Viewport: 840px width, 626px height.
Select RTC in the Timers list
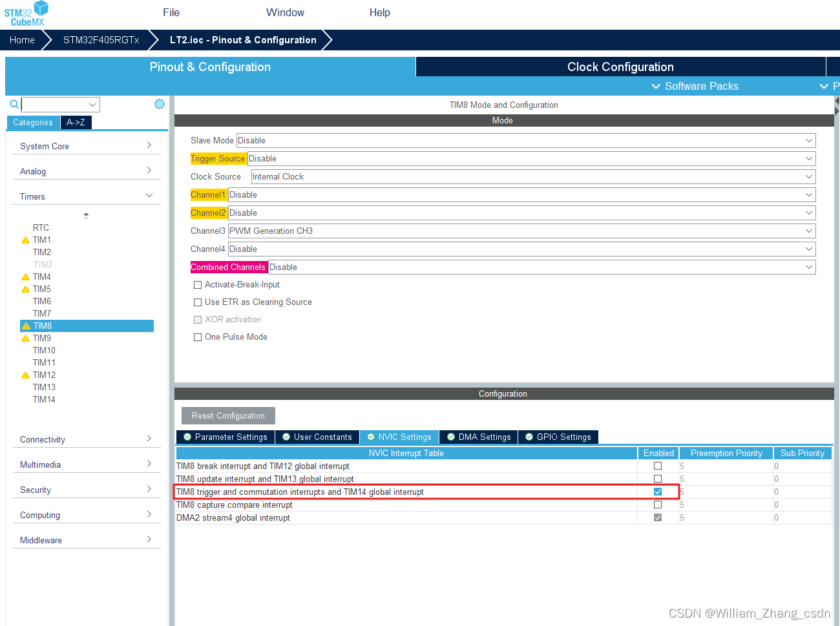tap(41, 228)
